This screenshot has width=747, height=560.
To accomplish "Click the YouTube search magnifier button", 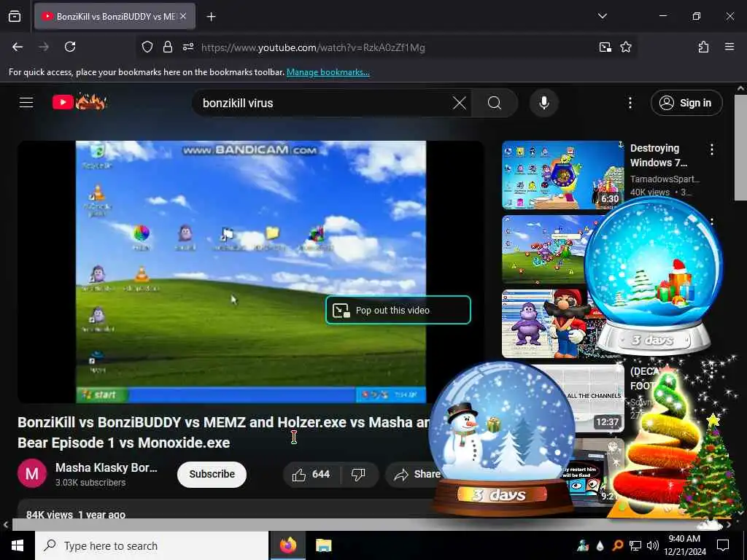I will [x=495, y=103].
